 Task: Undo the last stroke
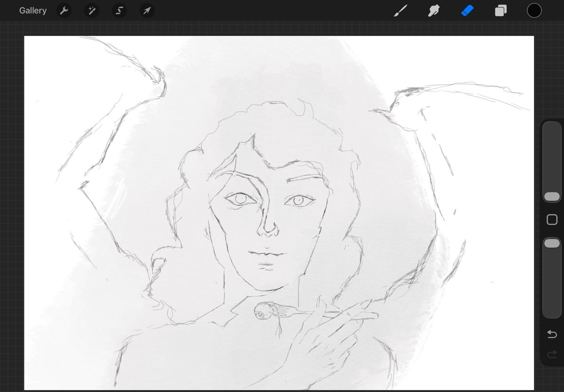[552, 334]
